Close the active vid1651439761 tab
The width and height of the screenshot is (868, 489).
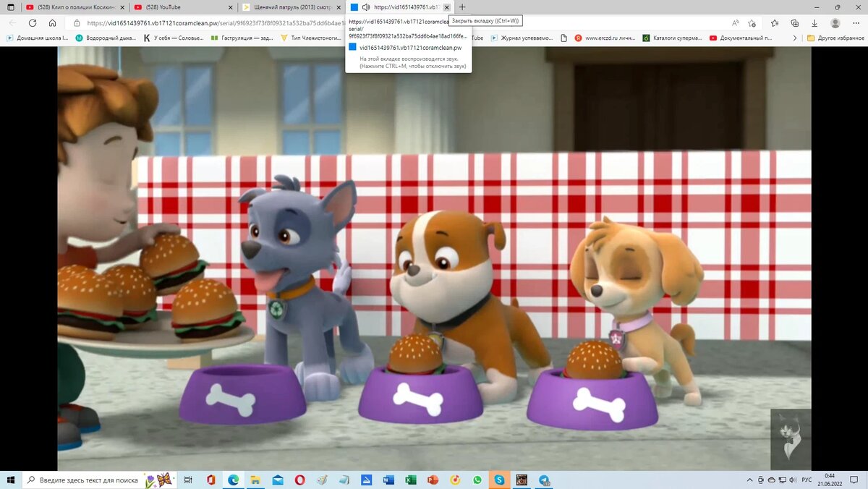click(446, 7)
